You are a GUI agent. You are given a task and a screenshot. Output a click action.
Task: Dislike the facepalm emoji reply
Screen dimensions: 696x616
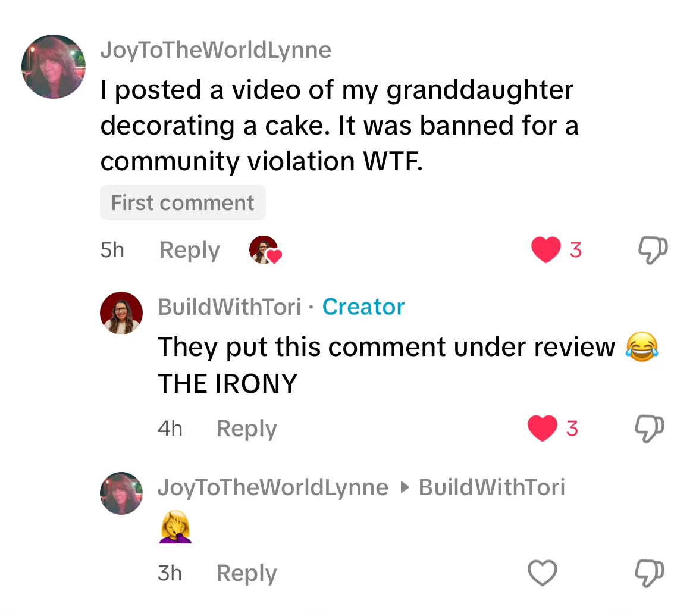pos(650,573)
